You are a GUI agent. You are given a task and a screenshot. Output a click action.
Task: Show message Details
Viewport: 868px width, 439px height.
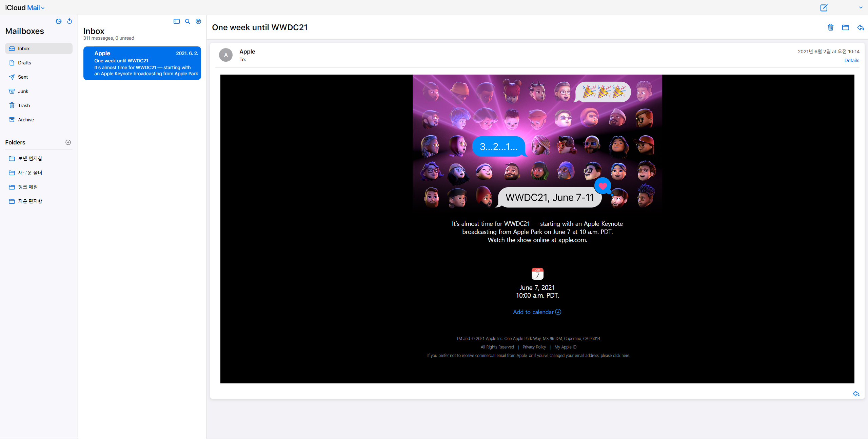click(851, 60)
